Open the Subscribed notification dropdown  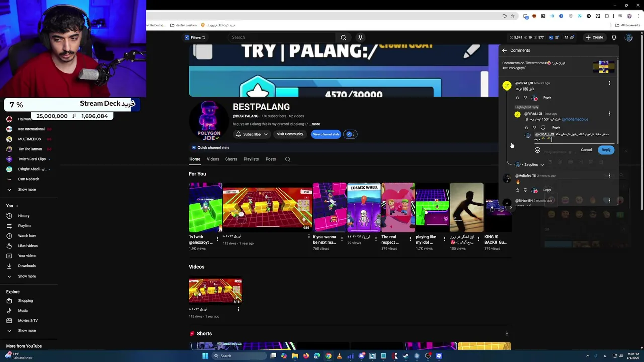(x=252, y=134)
